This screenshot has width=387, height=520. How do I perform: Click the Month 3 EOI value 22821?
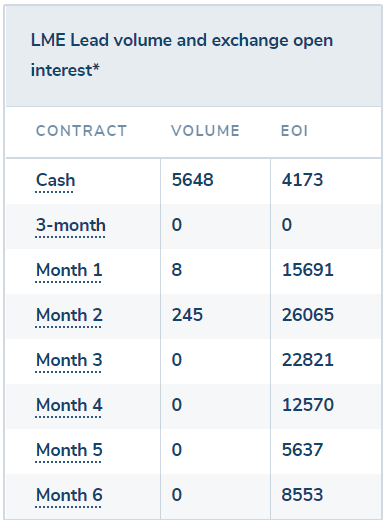pos(308,360)
